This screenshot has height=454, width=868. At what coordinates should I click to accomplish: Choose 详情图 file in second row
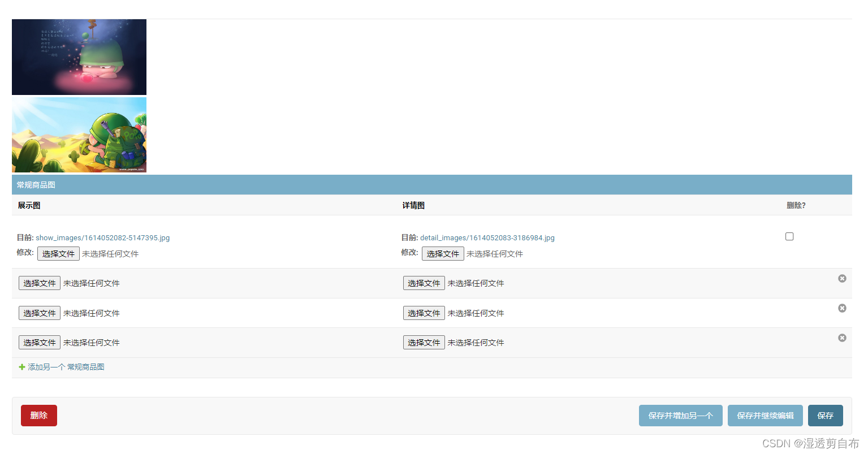pyautogui.click(x=424, y=283)
